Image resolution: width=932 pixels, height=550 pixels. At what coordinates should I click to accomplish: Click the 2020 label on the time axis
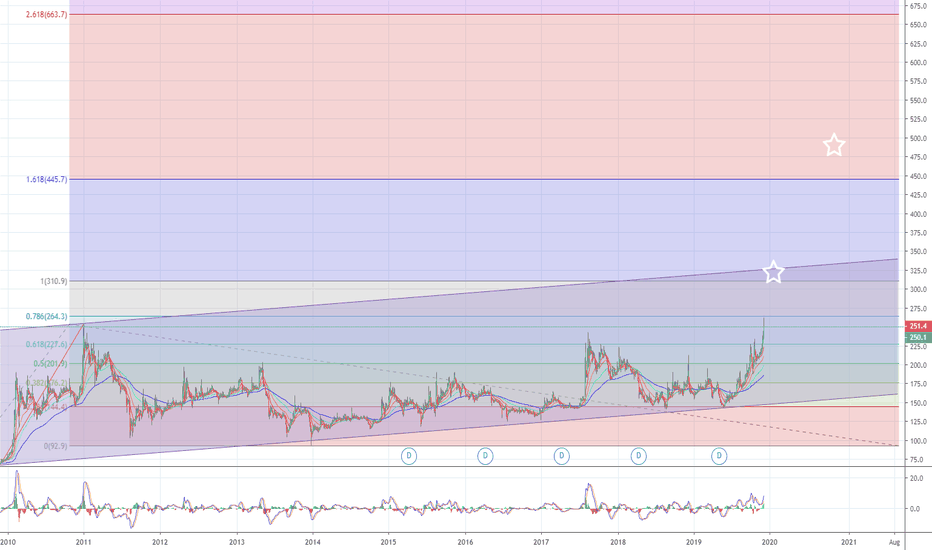[770, 542]
